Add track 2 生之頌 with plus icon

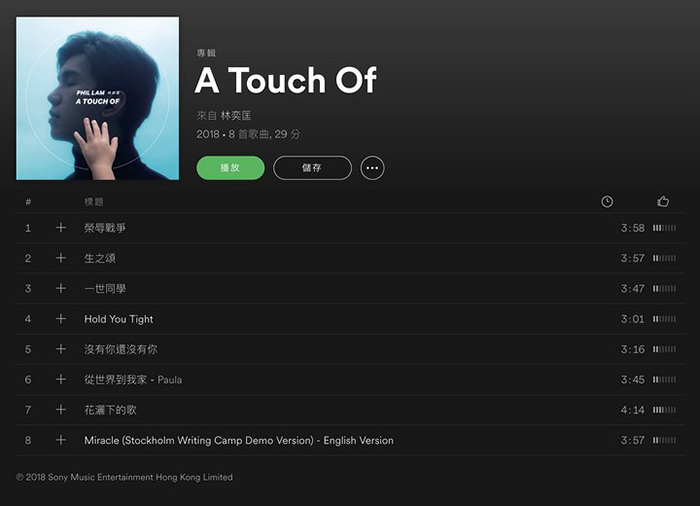[x=61, y=258]
